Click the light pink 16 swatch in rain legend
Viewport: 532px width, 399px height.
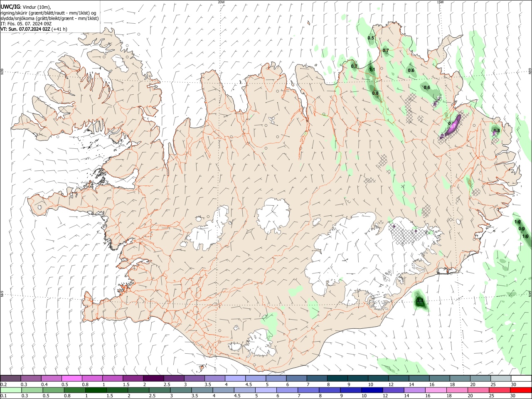(x=436, y=390)
